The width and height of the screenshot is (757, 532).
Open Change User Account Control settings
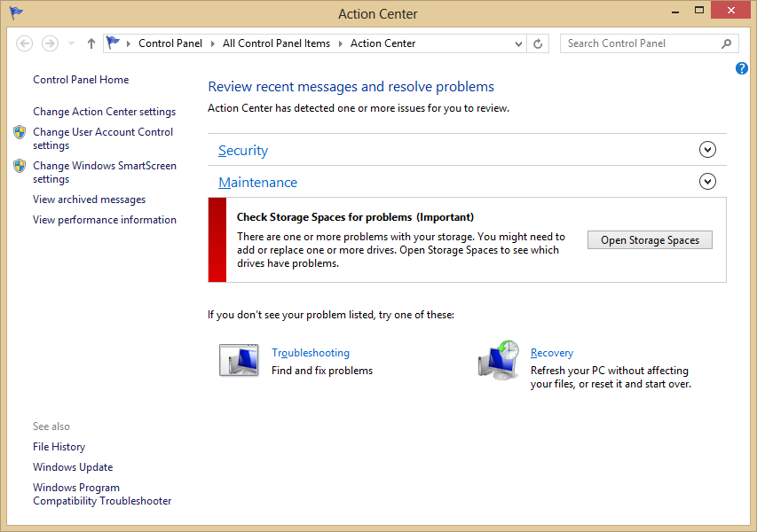pyautogui.click(x=103, y=138)
